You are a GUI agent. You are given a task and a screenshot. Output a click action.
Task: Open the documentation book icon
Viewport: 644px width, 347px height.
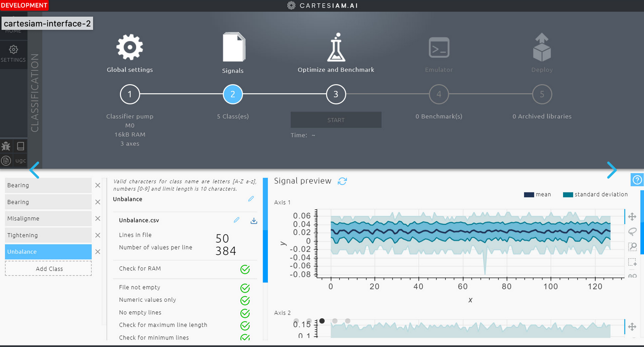coord(20,146)
